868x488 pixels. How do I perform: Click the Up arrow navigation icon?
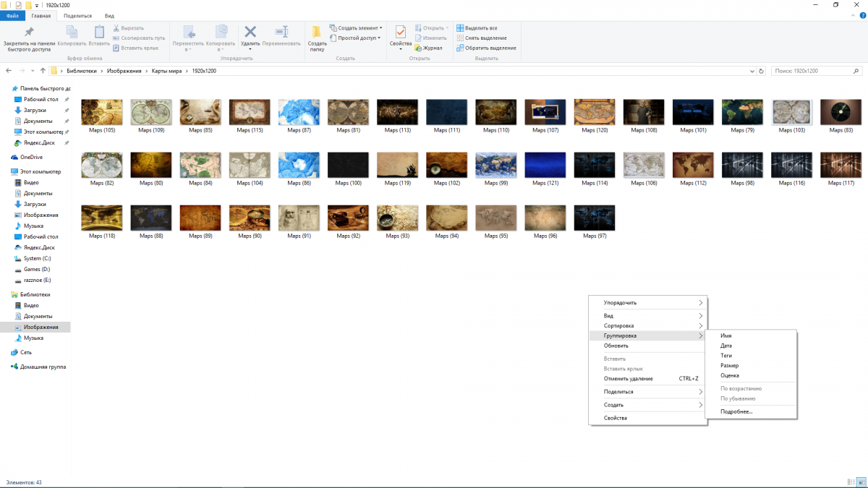43,71
